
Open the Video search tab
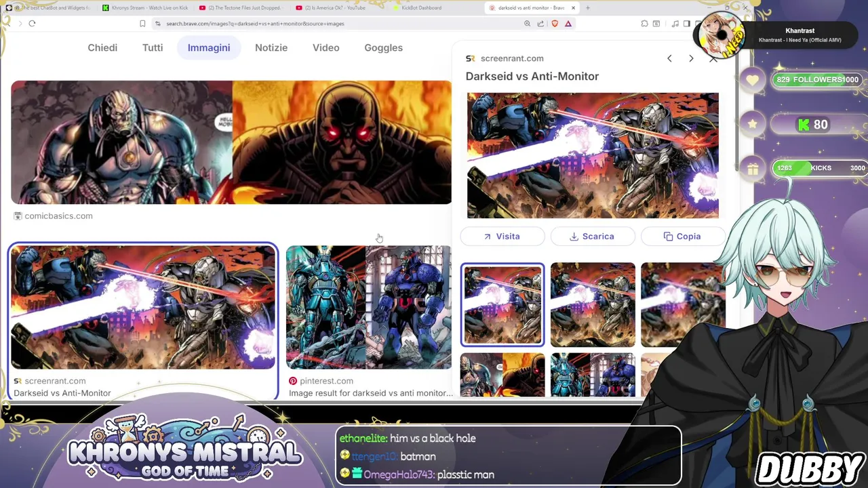tap(326, 47)
